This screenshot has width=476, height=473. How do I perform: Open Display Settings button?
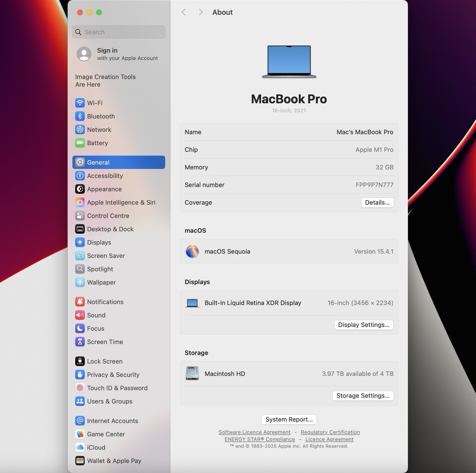coord(364,325)
